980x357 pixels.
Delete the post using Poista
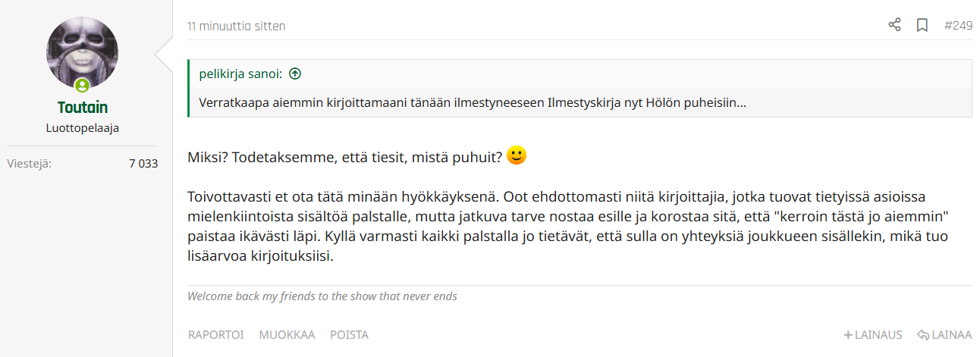(349, 335)
